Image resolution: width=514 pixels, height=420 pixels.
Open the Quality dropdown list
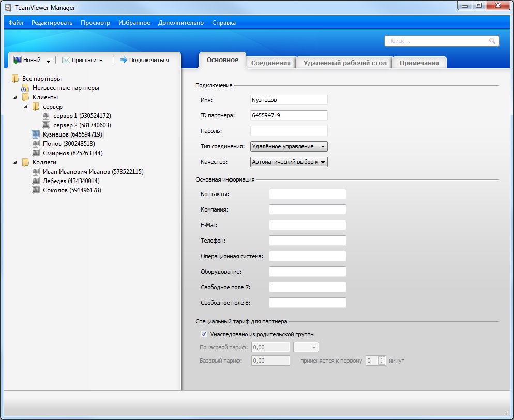289,162
